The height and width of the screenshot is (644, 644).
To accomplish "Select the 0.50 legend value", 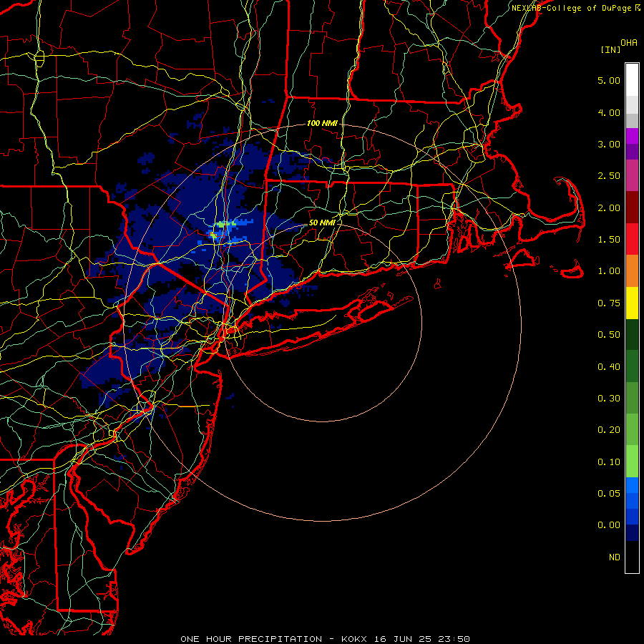I will point(609,335).
